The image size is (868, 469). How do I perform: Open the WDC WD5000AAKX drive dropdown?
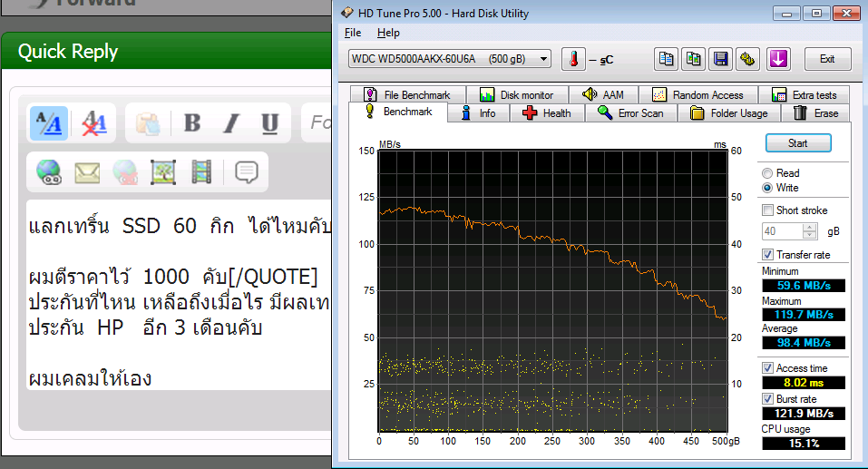(x=450, y=59)
